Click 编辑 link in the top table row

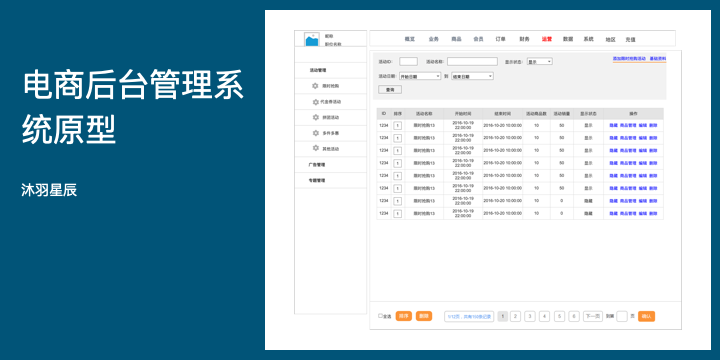pos(643,125)
